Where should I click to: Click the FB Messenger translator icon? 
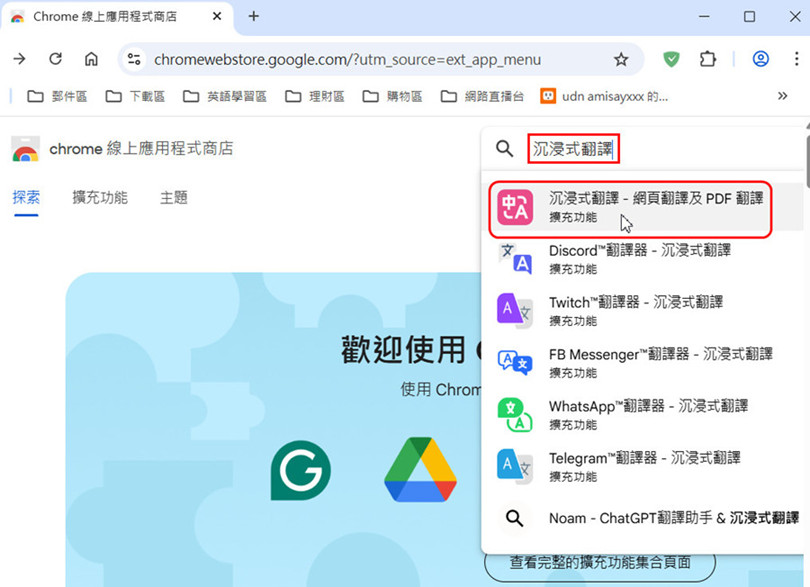tap(515, 362)
